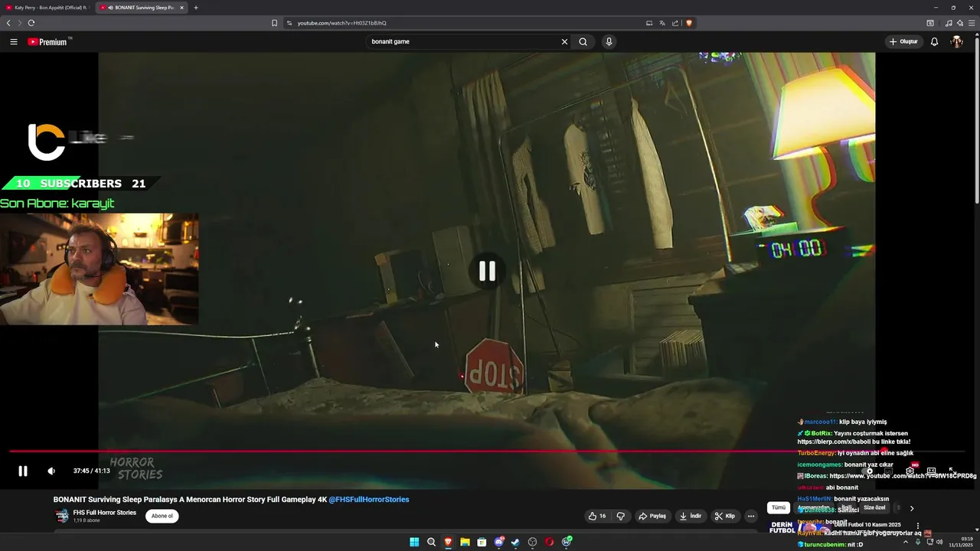Open the browser share page icon
980x551 pixels.
(675, 23)
